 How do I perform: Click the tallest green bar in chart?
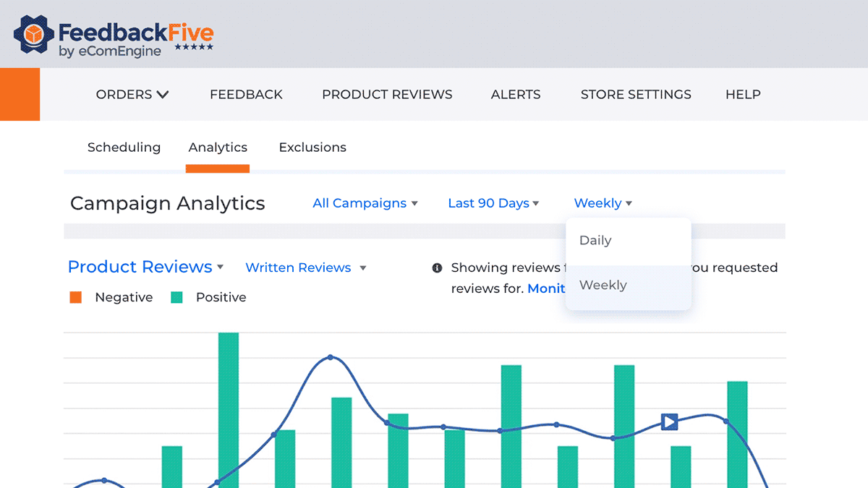229,410
